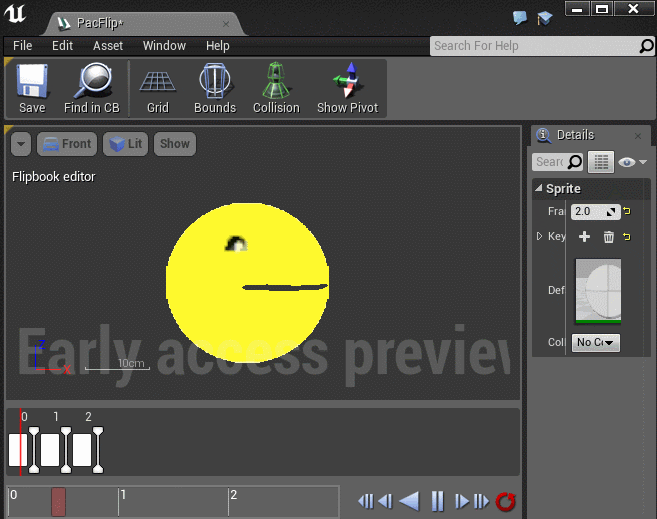Screen dimensions: 657x519
Task: Open the Window menu
Action: click(164, 46)
